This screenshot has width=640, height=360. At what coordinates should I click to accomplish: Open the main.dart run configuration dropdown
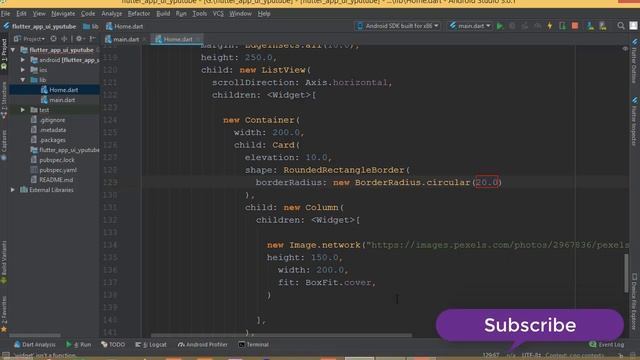[470, 26]
